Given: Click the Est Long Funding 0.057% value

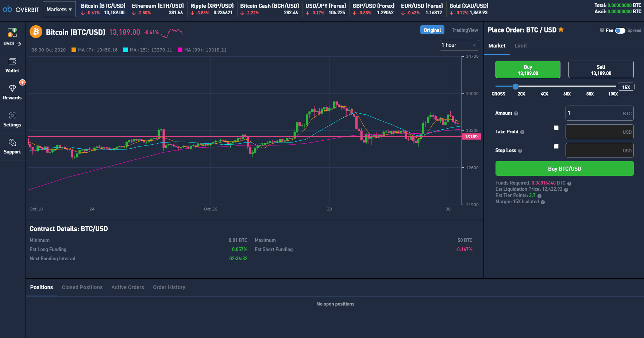Looking at the screenshot, I should pos(240,249).
